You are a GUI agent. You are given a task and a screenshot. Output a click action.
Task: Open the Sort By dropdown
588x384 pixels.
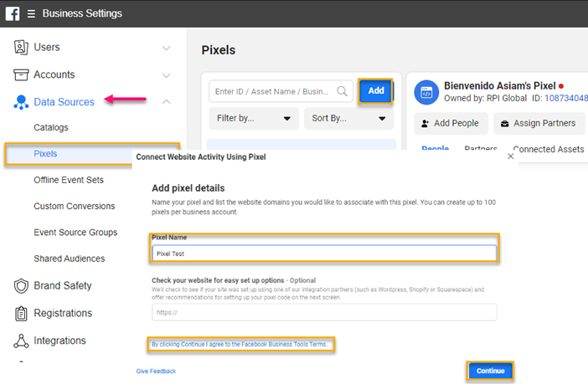click(x=348, y=118)
